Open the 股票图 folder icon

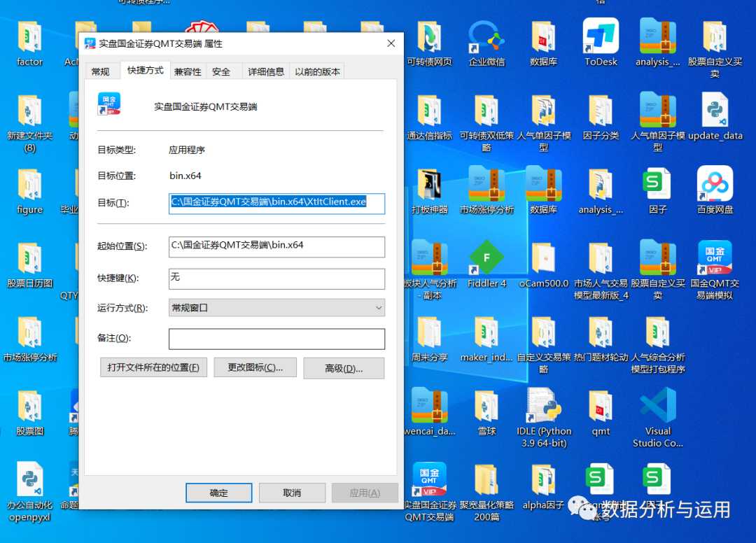coord(29,413)
